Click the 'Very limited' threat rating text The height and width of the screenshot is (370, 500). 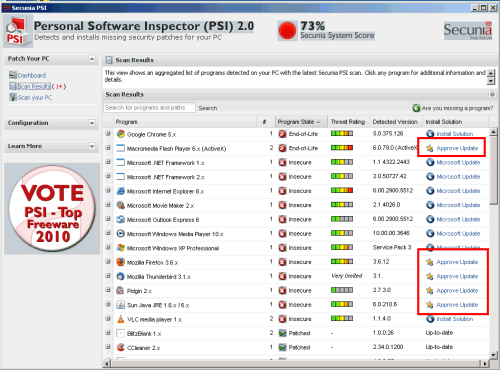pyautogui.click(x=347, y=276)
